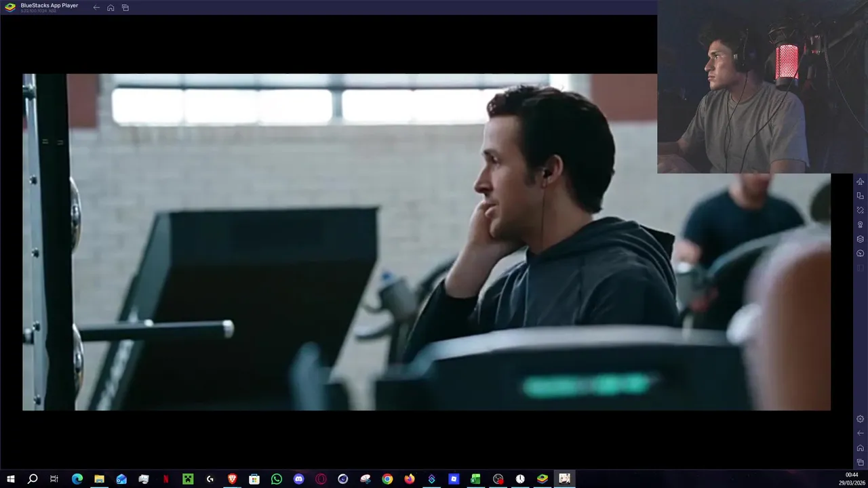Open set location in the sidebar
The image size is (868, 488).
click(x=860, y=224)
